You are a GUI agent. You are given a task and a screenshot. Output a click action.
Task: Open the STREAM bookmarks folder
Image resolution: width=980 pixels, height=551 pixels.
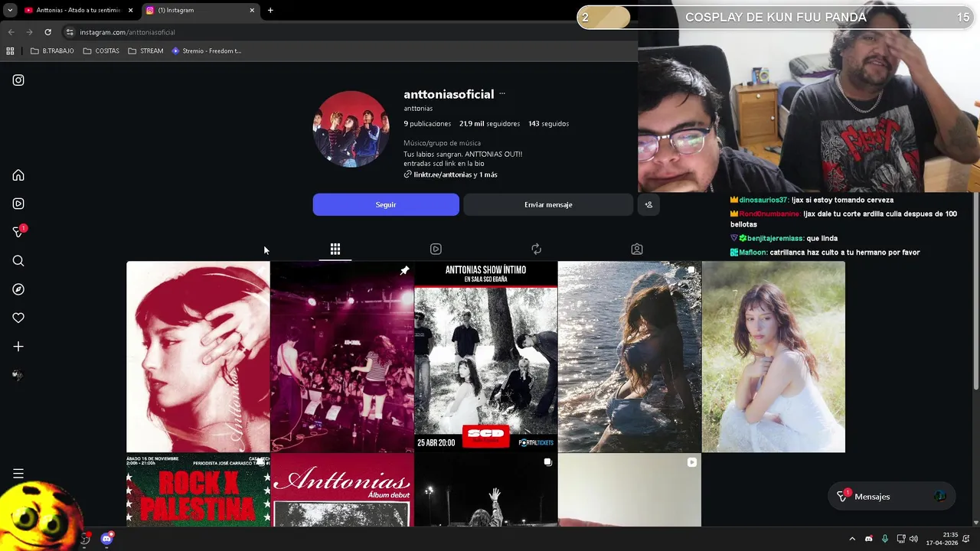pos(145,51)
